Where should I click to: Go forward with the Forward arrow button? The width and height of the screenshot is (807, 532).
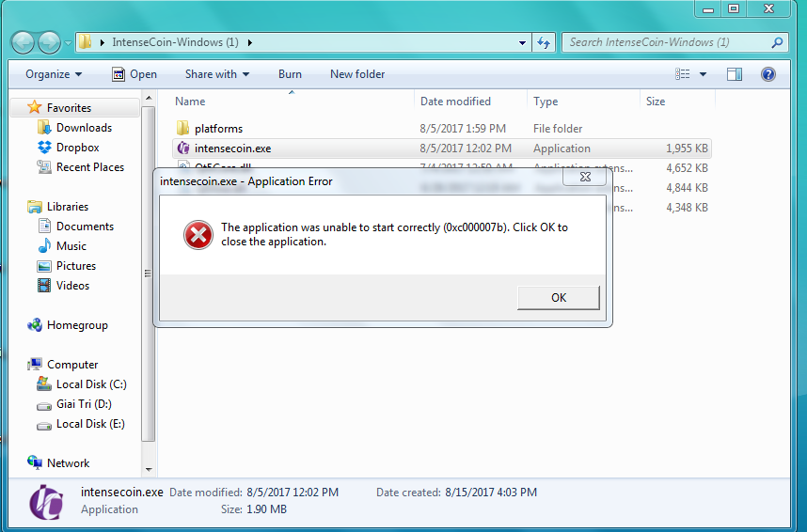click(50, 42)
